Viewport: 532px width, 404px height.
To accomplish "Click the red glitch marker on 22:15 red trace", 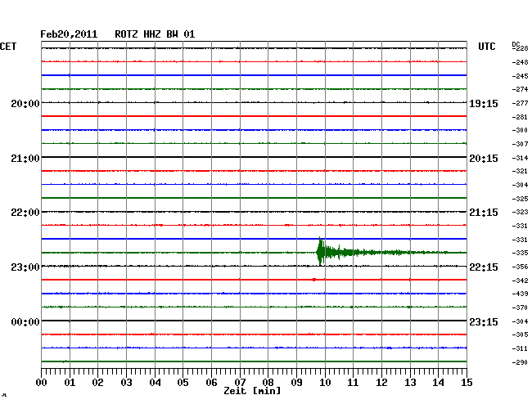I will (314, 280).
